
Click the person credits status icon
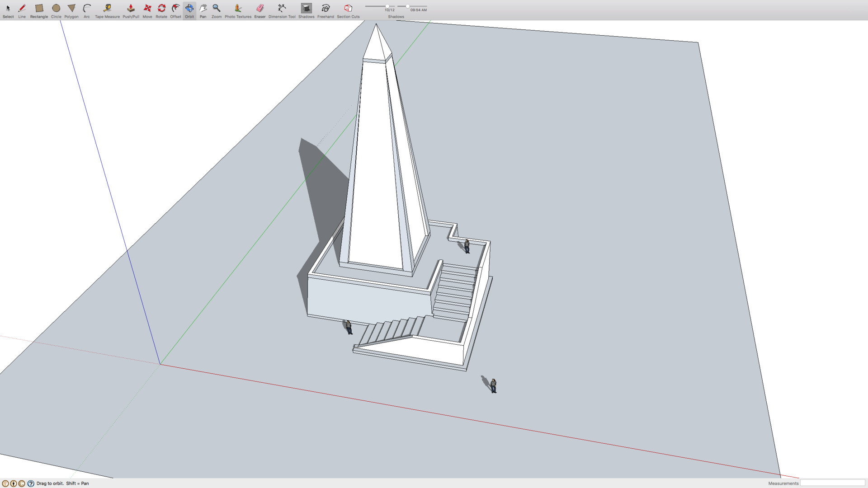(14, 483)
